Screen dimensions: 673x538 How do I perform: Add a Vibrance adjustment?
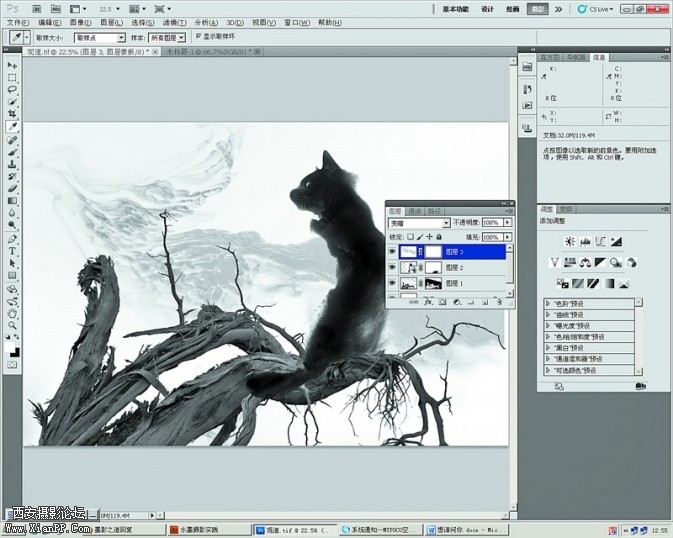555,262
